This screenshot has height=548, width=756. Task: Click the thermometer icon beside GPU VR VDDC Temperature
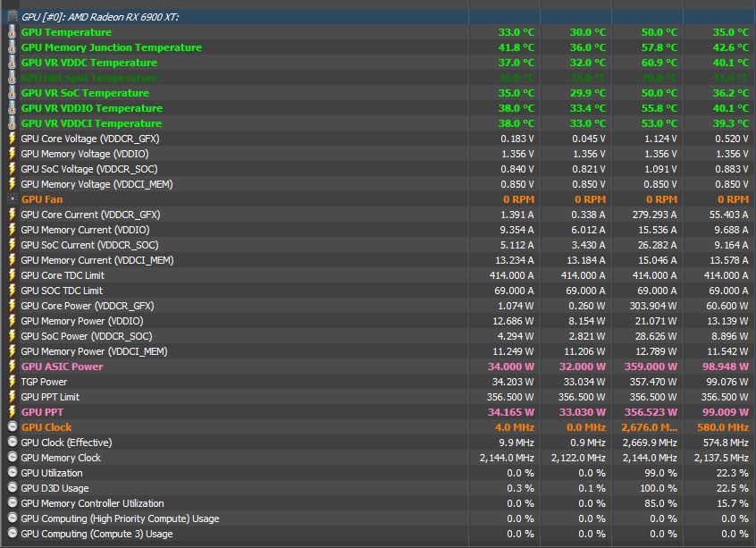pos(12,63)
